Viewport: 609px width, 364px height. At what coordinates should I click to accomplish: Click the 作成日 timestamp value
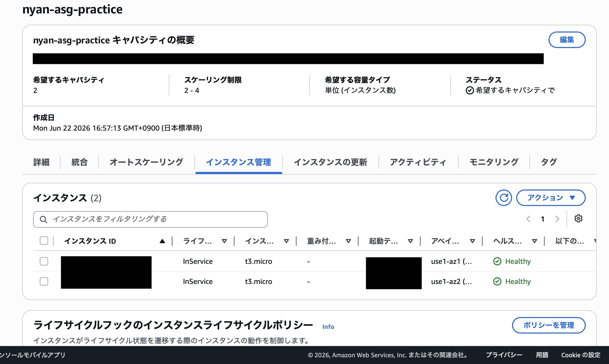(118, 128)
